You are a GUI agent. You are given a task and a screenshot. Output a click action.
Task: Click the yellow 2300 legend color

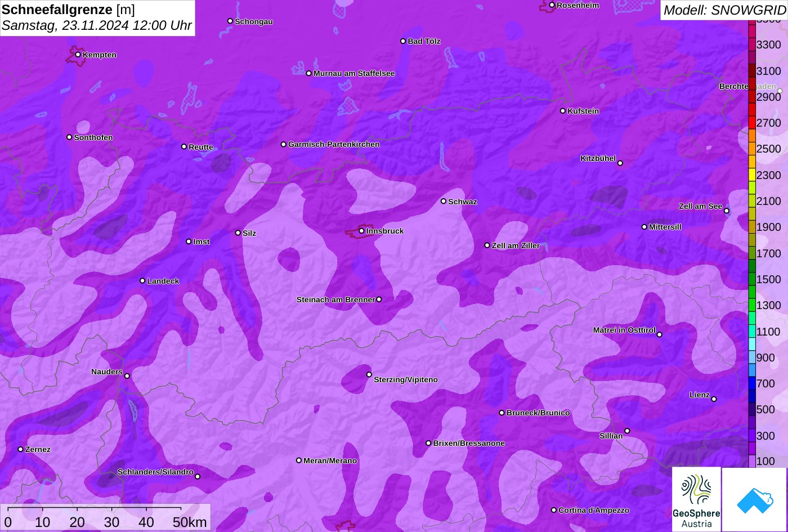[x=752, y=175]
